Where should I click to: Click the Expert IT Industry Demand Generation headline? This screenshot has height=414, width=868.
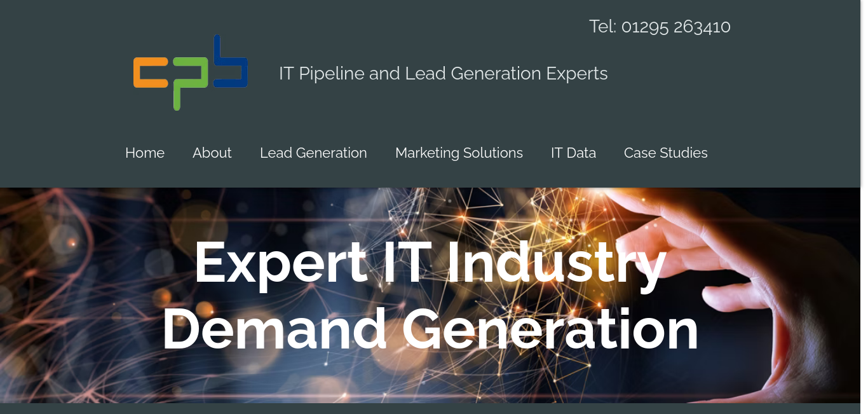coord(430,295)
